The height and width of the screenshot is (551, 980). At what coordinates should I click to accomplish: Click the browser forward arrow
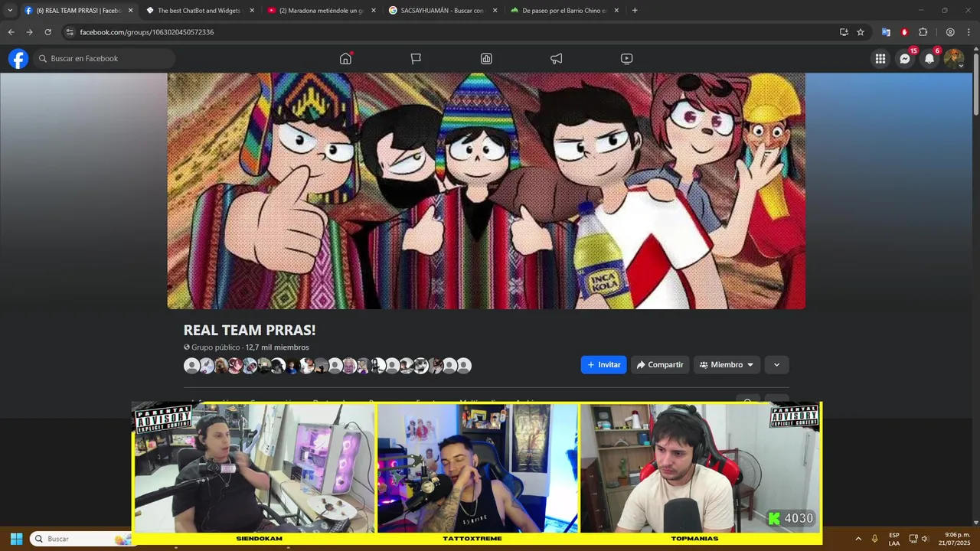pyautogui.click(x=29, y=32)
